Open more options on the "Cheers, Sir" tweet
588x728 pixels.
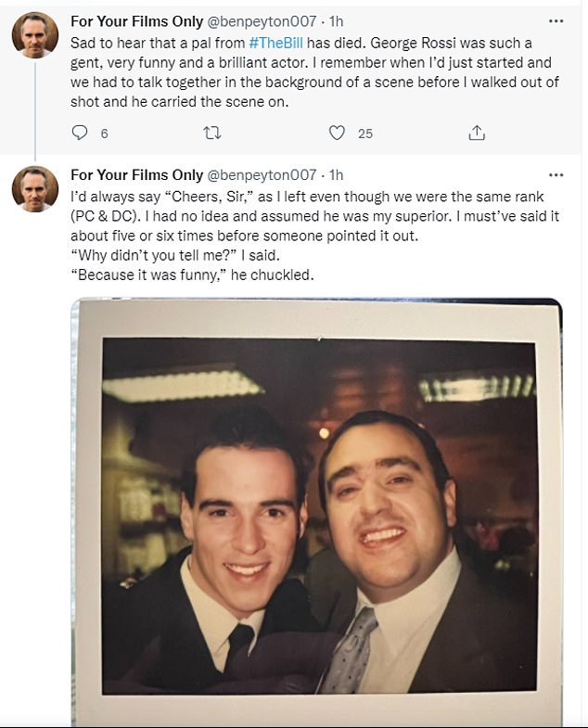click(x=556, y=174)
